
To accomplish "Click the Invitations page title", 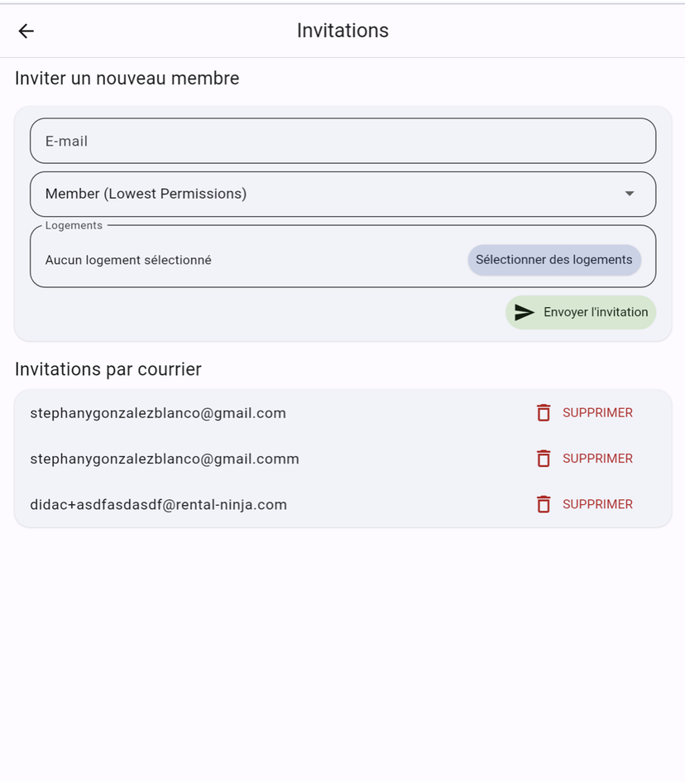I will (342, 31).
